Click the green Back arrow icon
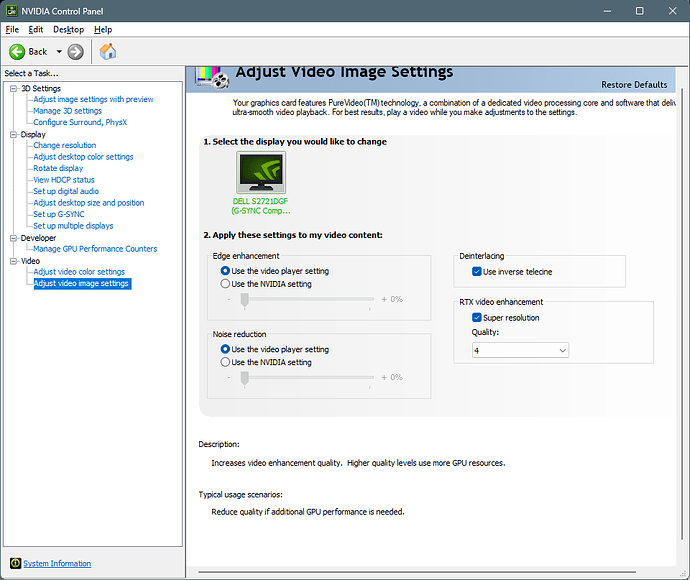The image size is (690, 580). (17, 52)
